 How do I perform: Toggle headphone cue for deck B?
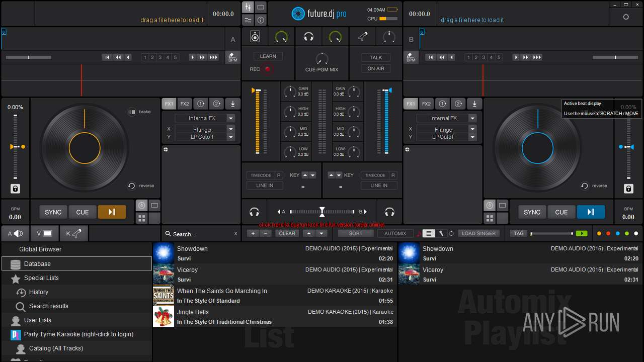(389, 212)
